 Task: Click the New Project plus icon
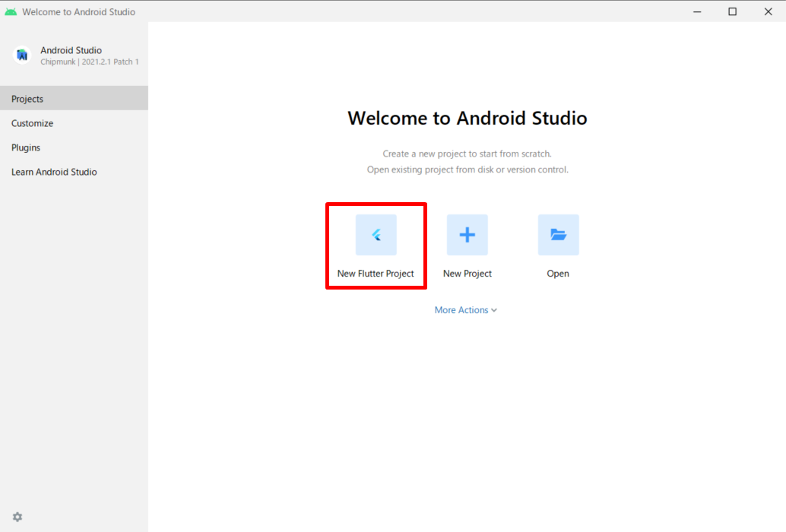pos(467,235)
